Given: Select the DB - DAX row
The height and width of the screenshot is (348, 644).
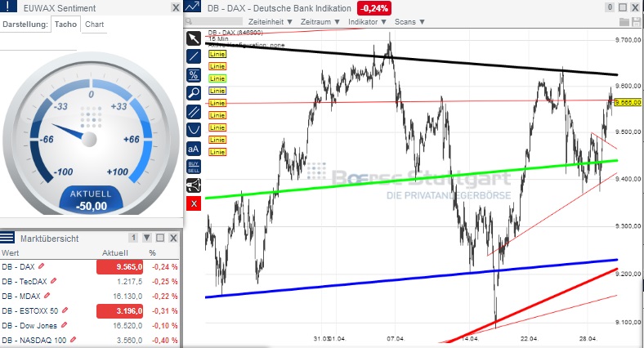Looking at the screenshot, I should click(90, 267).
